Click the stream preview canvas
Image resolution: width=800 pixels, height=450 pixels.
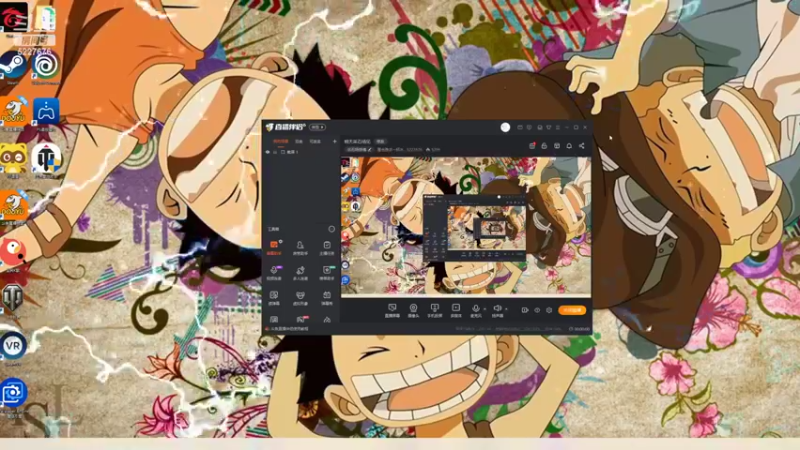[466, 227]
